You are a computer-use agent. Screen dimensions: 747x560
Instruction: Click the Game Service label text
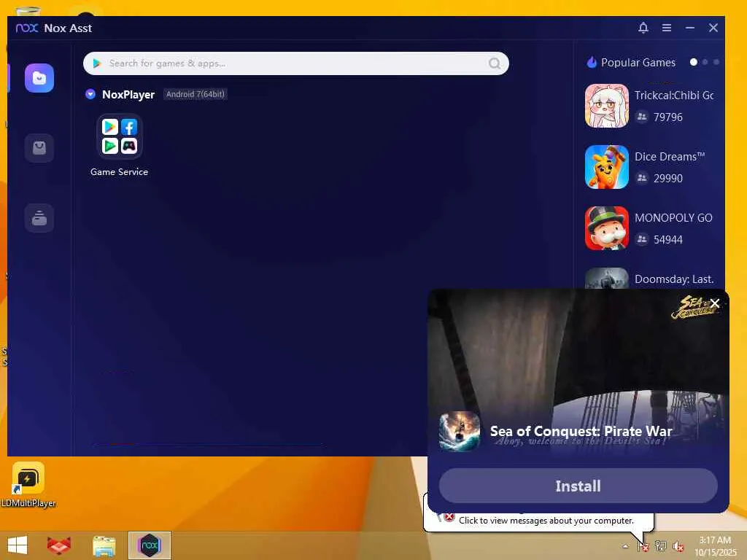(119, 172)
